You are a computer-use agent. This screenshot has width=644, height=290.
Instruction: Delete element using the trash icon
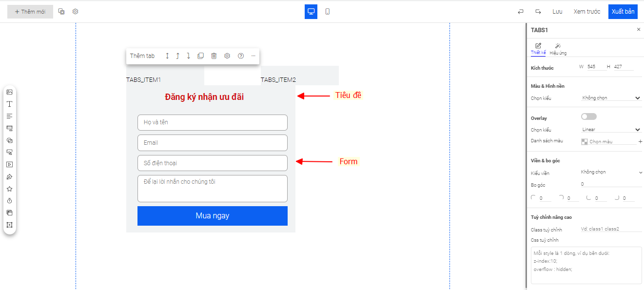click(x=214, y=56)
